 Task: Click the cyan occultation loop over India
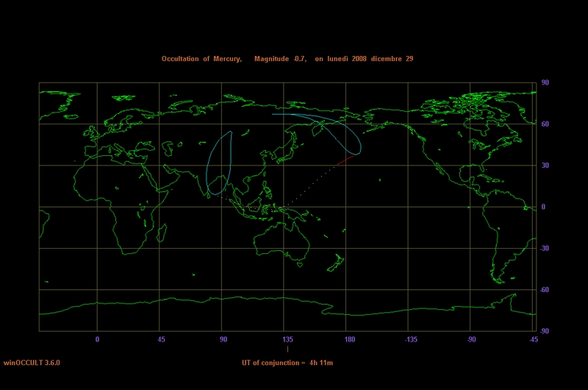click(219, 163)
